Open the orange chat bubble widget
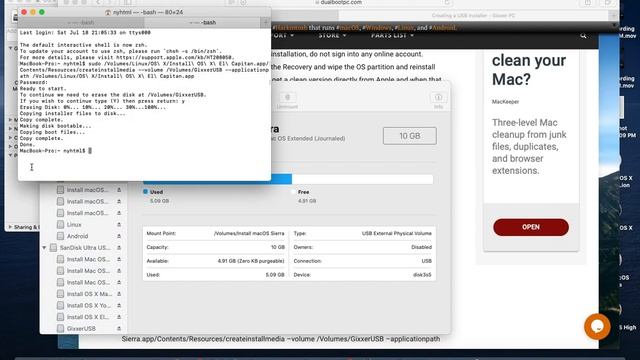The image size is (640, 360). pyautogui.click(x=597, y=327)
